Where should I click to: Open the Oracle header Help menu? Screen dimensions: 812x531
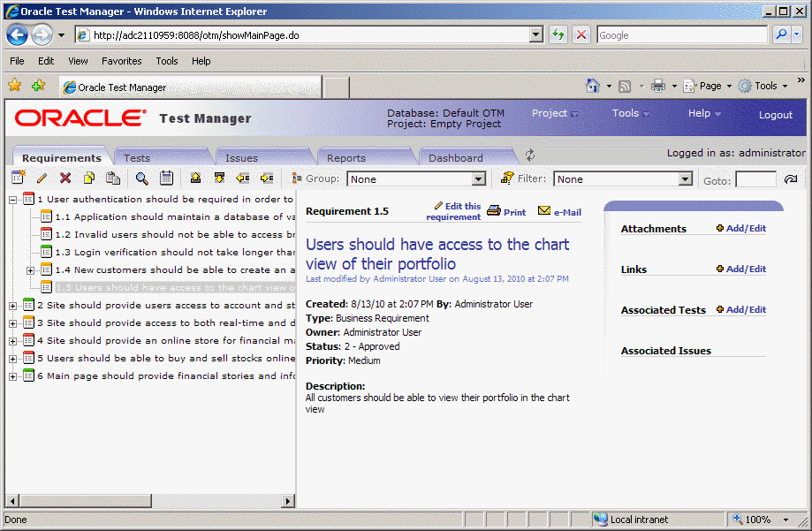pos(704,113)
